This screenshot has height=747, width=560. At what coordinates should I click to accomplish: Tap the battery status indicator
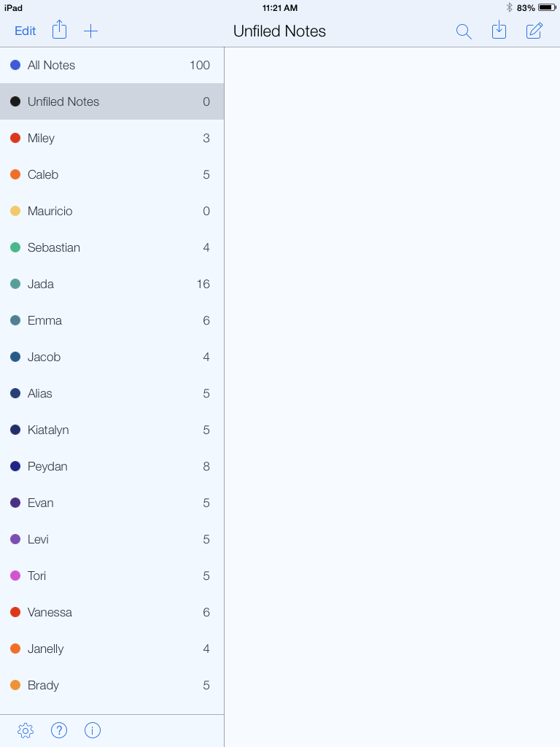click(x=546, y=7)
